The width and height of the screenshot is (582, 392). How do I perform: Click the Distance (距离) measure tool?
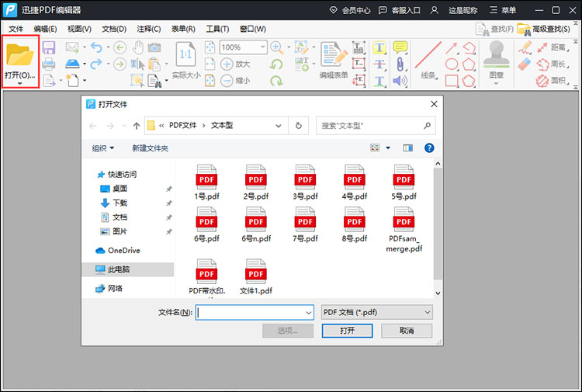click(553, 47)
